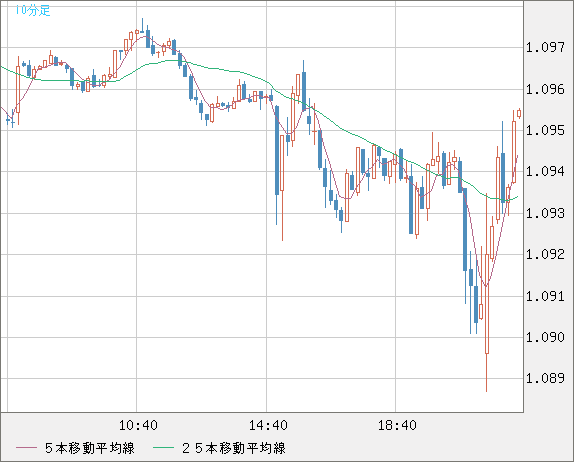This screenshot has height=462, width=574.
Task: Click the 1.094 price axis label
Action: (x=545, y=171)
